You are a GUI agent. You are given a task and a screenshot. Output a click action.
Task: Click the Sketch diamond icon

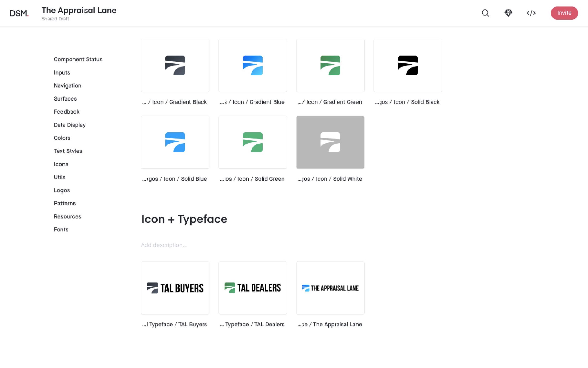508,13
